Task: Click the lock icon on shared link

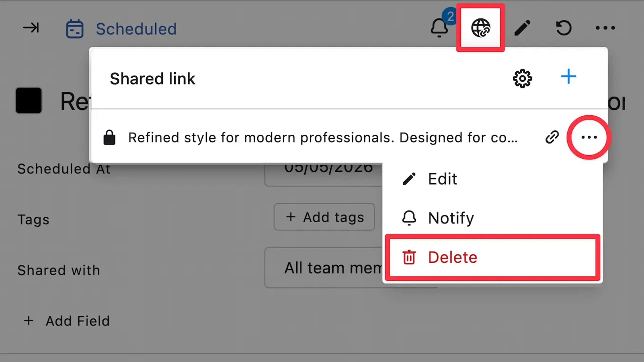Action: 109,137
